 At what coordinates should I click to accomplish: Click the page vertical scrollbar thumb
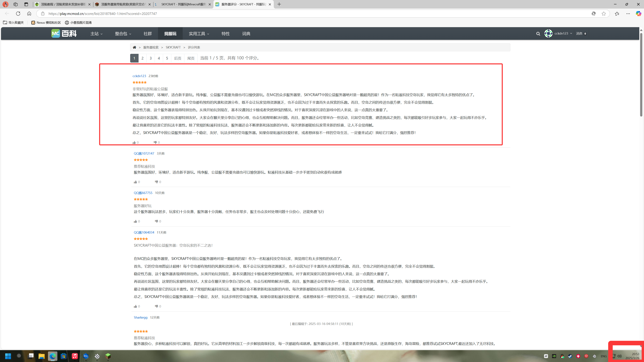pos(641,74)
